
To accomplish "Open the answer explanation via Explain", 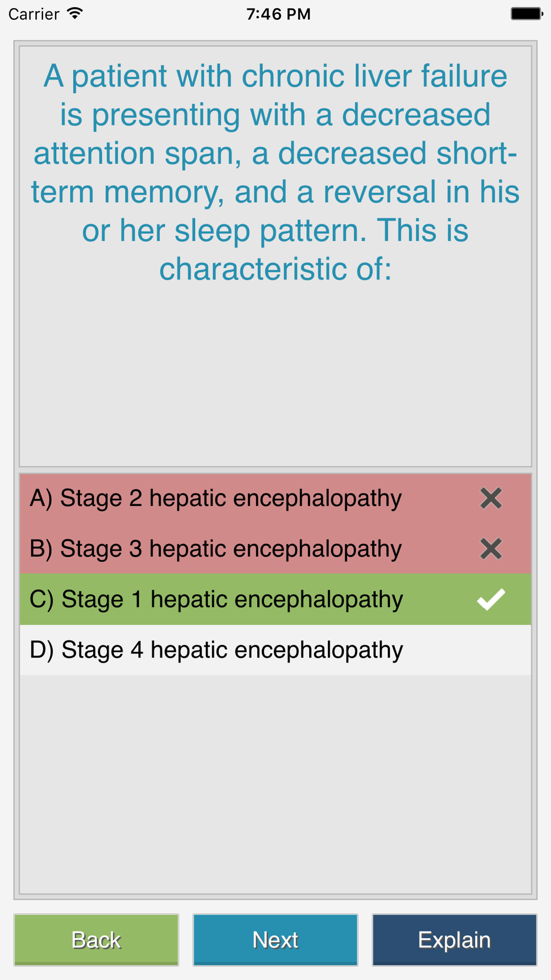I will coord(454,940).
